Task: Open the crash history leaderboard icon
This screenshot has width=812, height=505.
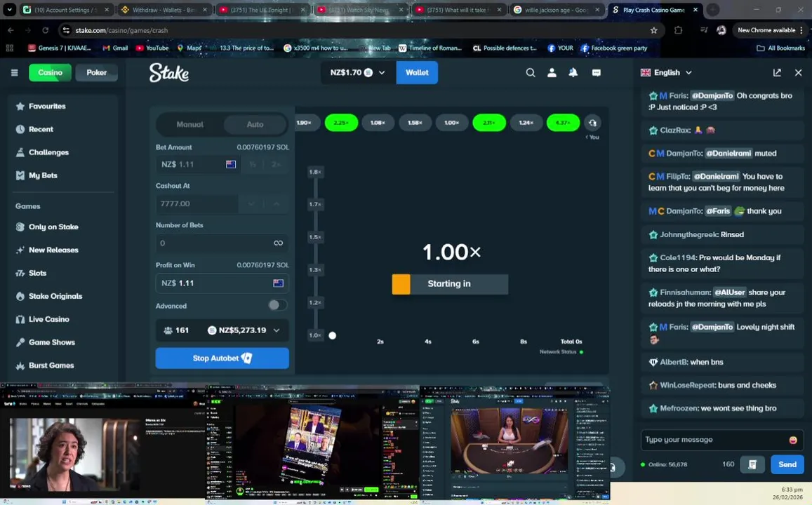Action: 592,123
